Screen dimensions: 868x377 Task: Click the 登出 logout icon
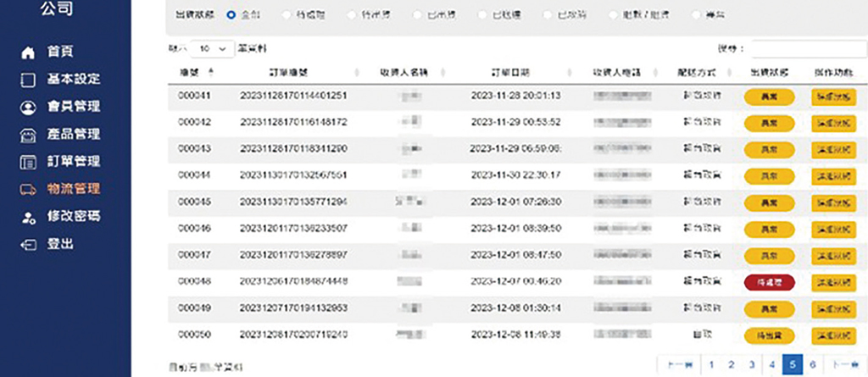click(x=28, y=244)
